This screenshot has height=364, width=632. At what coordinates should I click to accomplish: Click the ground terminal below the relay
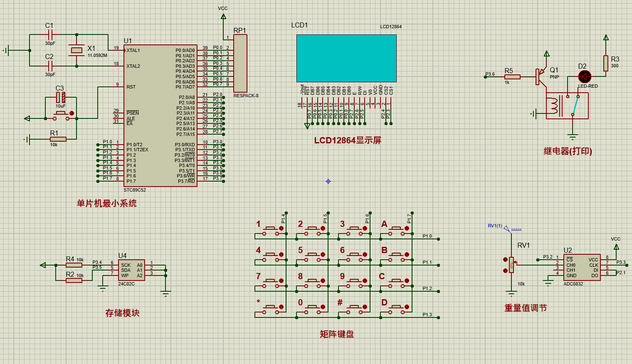573,136
